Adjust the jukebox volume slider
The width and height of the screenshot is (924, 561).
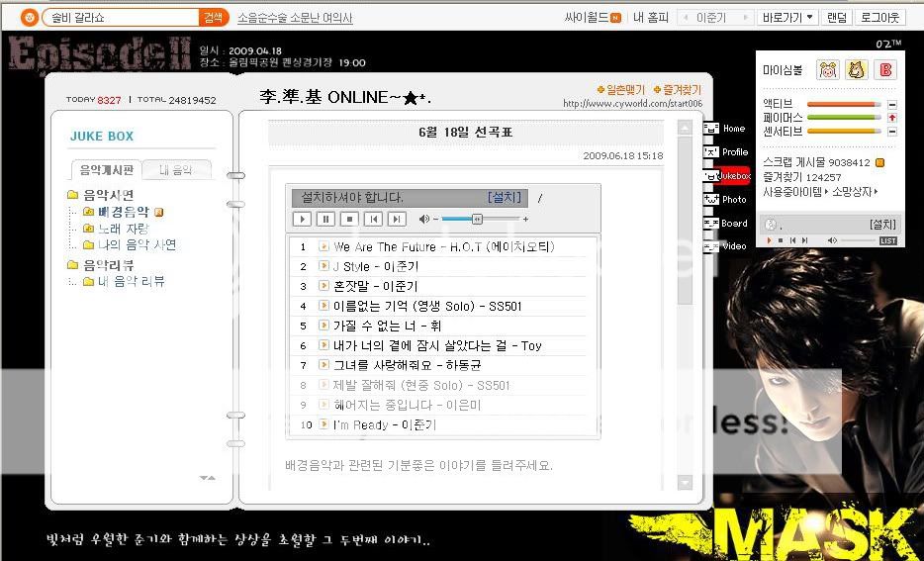coord(477,219)
